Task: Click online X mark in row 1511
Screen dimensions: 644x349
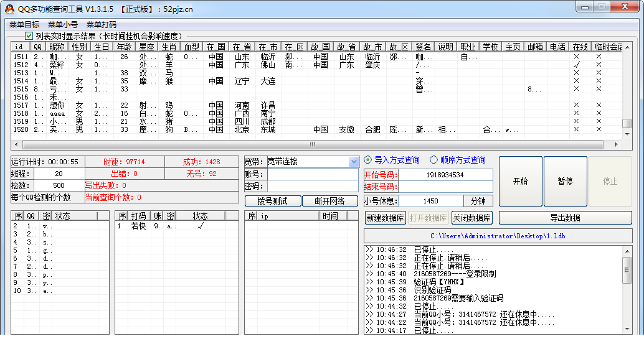Action: coord(576,57)
